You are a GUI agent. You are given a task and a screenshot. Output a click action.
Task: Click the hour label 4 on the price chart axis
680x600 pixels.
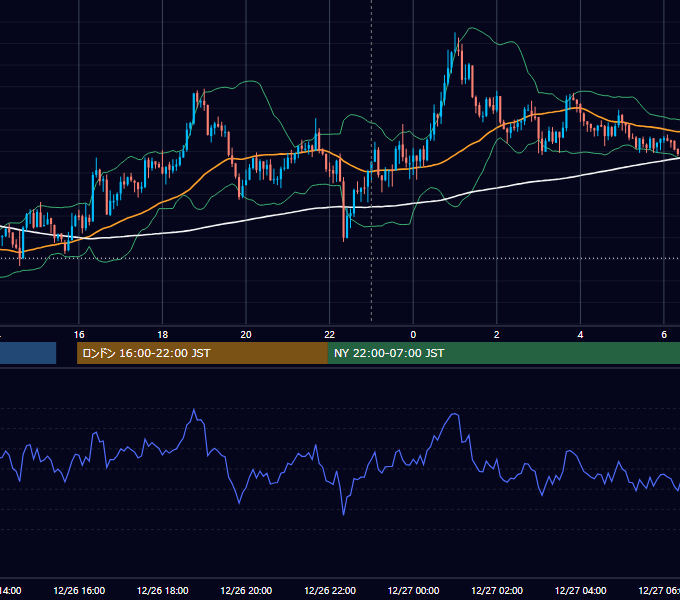(x=580, y=335)
